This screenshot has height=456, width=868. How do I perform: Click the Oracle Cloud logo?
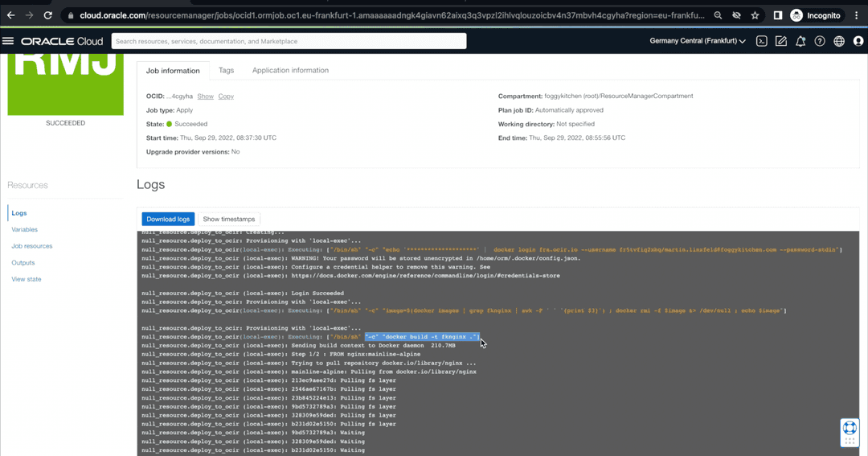point(62,41)
